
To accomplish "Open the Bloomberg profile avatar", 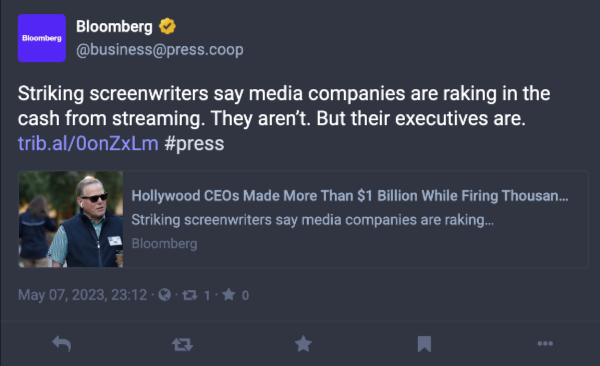I will pyautogui.click(x=42, y=38).
